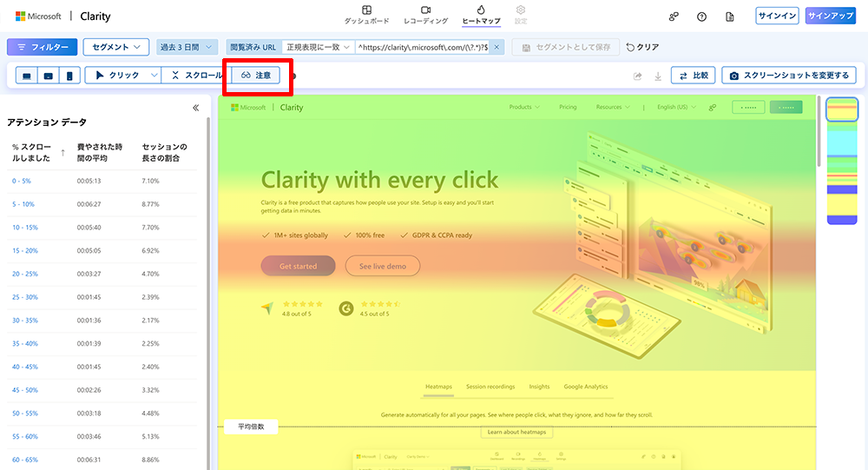The image size is (868, 470).
Task: Click the share heatmap icon
Action: click(638, 76)
